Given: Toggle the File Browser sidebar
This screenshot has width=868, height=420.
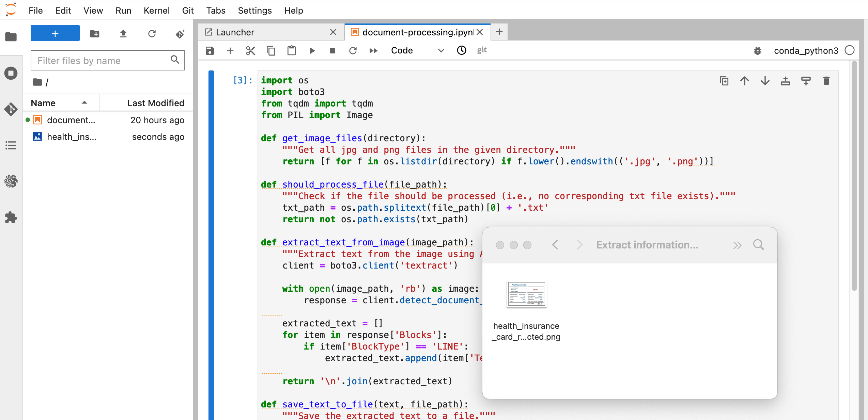Looking at the screenshot, I should click(11, 37).
